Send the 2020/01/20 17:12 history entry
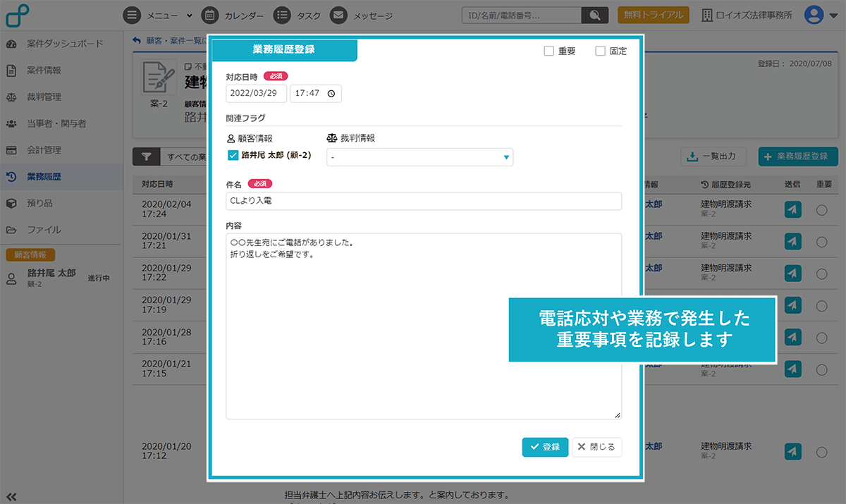The image size is (846, 504). [x=792, y=451]
